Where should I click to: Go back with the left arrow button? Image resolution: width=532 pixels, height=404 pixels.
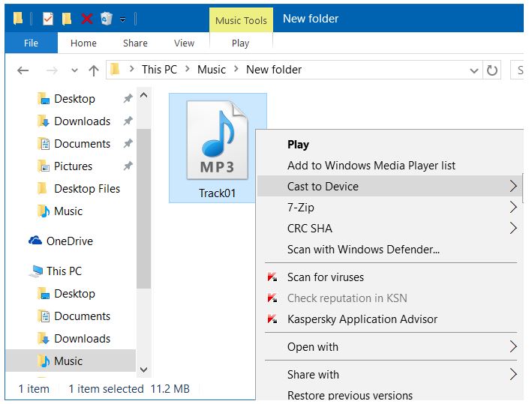(x=23, y=70)
